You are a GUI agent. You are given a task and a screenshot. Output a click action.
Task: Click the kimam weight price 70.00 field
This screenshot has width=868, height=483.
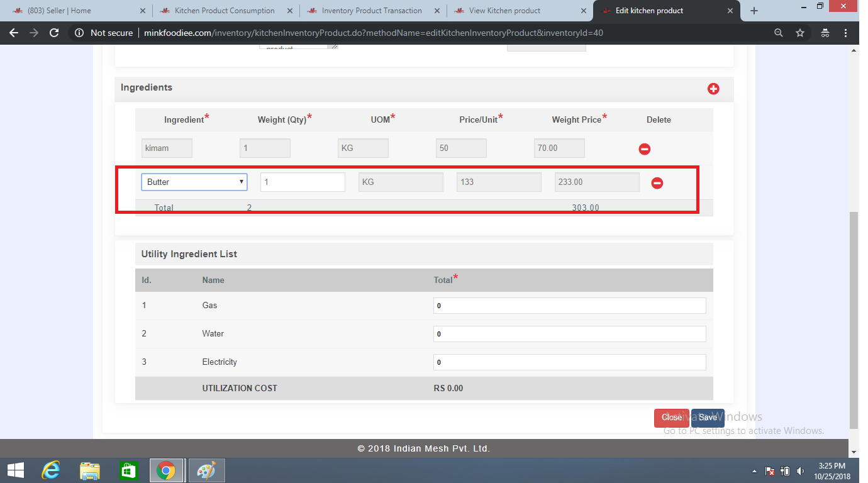(x=559, y=148)
